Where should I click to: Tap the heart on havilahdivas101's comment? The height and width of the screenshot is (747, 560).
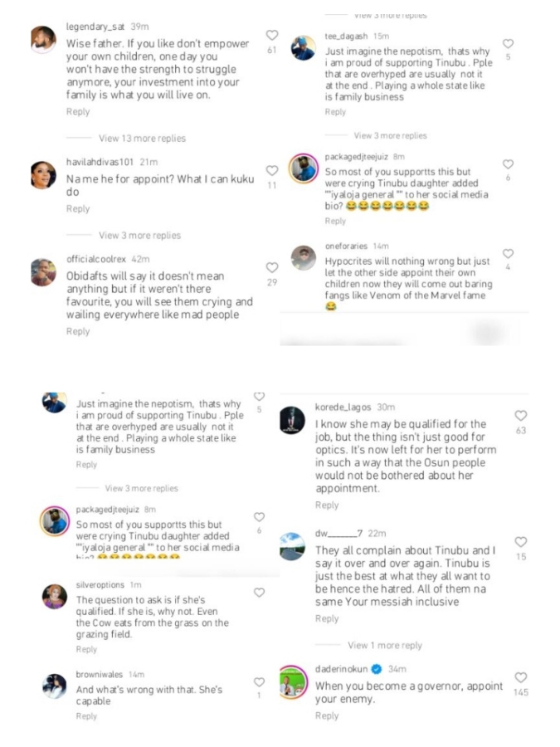[x=271, y=169]
